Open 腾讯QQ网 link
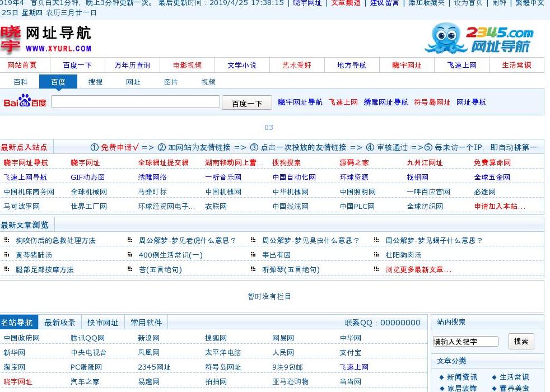Image resolution: width=550 pixels, height=392 pixels. [88, 338]
